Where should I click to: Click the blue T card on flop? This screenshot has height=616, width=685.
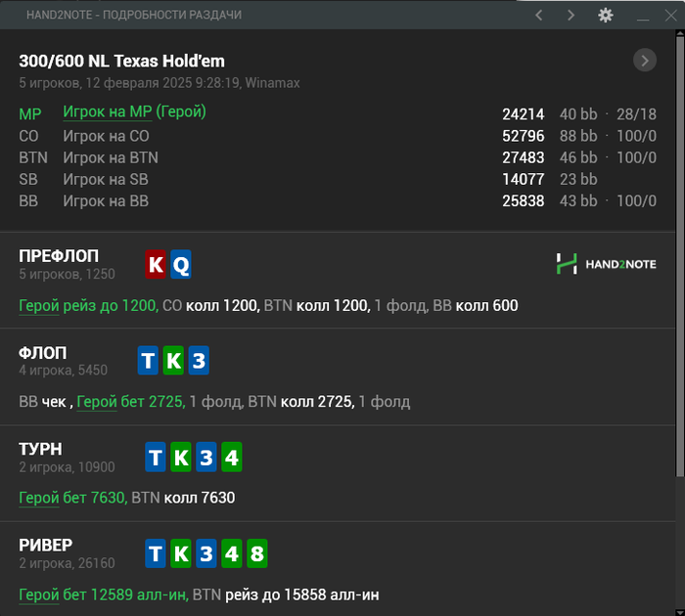click(148, 360)
